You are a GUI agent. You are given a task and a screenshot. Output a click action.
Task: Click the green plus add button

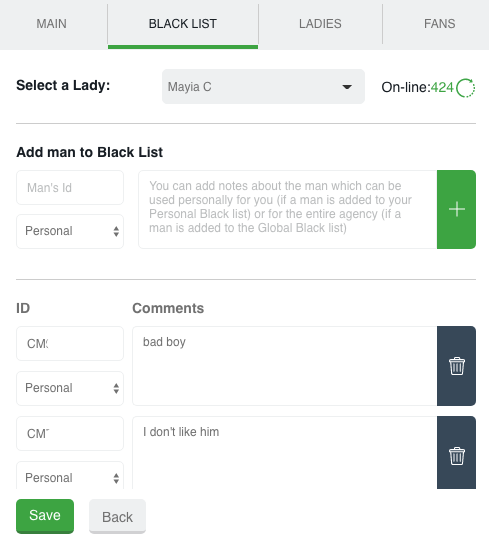click(456, 209)
